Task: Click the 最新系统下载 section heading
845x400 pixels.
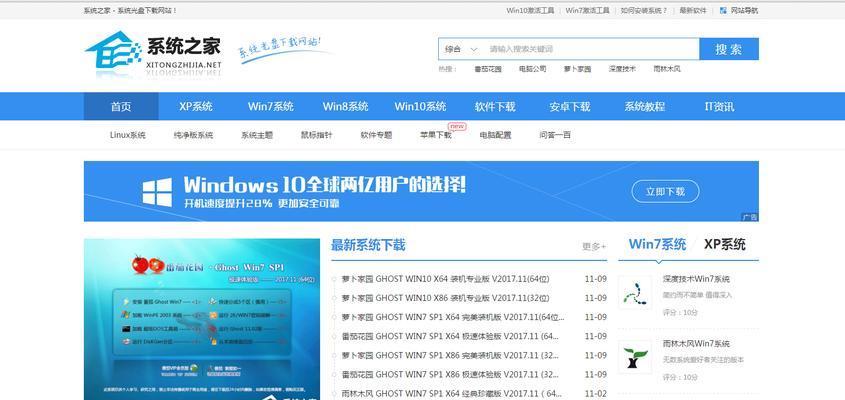Action: point(368,245)
